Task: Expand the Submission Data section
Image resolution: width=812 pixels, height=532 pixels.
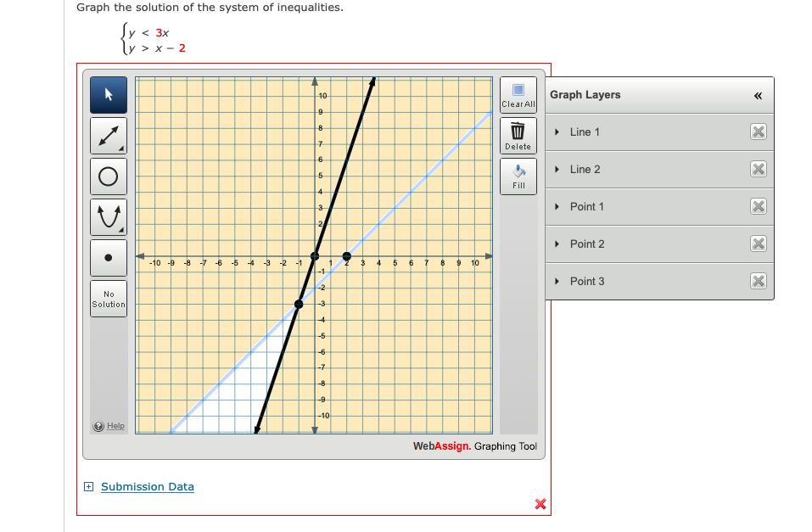Action: [x=87, y=486]
